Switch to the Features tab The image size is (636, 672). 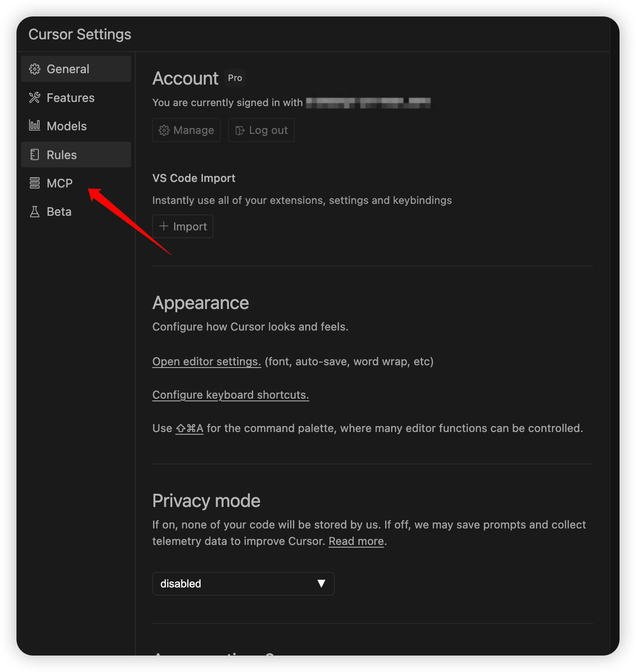76,97
